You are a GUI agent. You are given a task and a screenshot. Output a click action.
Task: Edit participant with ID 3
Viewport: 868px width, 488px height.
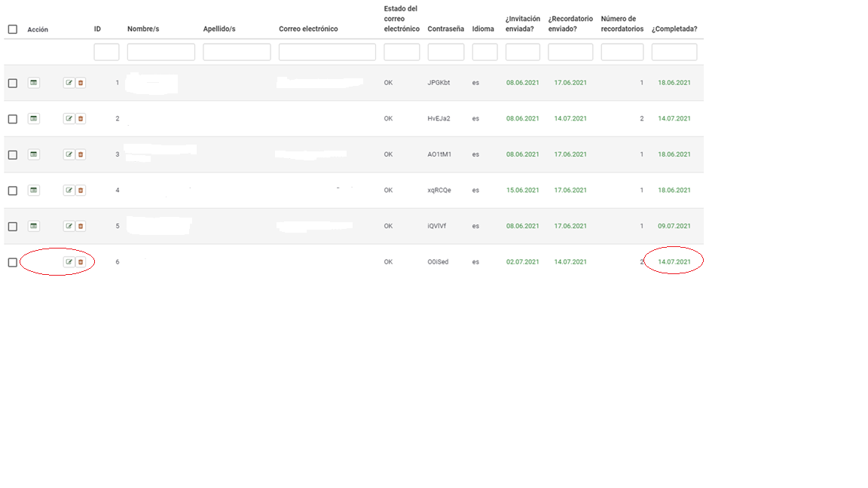(69, 154)
